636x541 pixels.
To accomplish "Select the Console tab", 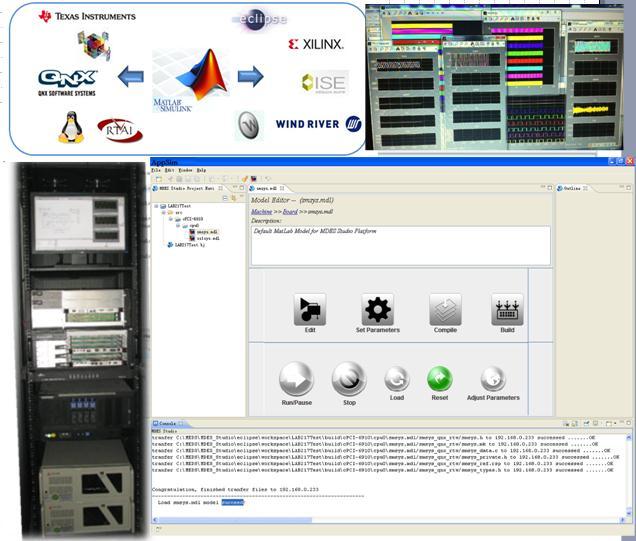I will click(x=168, y=423).
